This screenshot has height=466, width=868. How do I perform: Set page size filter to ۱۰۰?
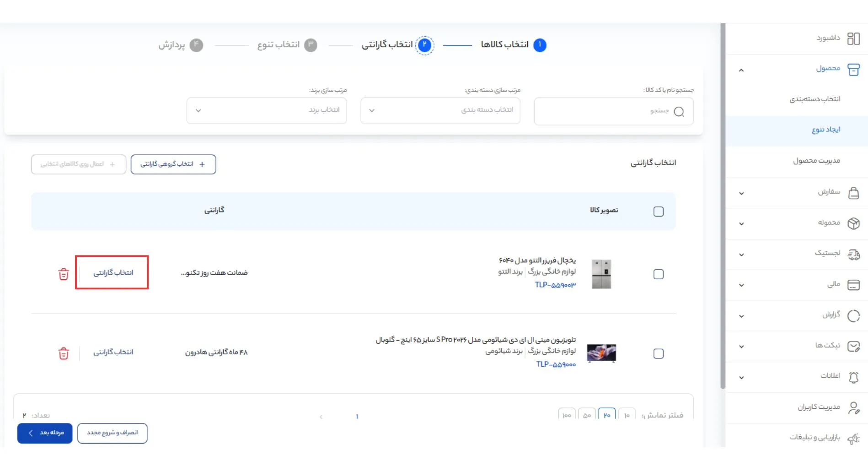point(567,414)
